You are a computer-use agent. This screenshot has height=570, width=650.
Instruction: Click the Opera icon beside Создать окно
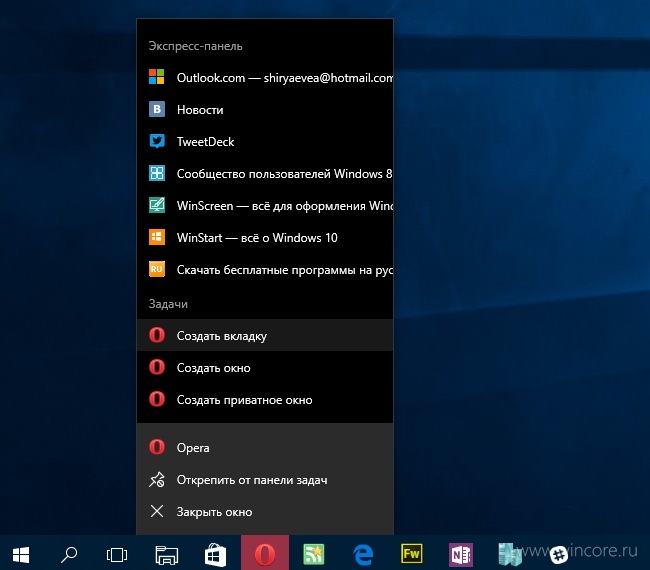157,367
